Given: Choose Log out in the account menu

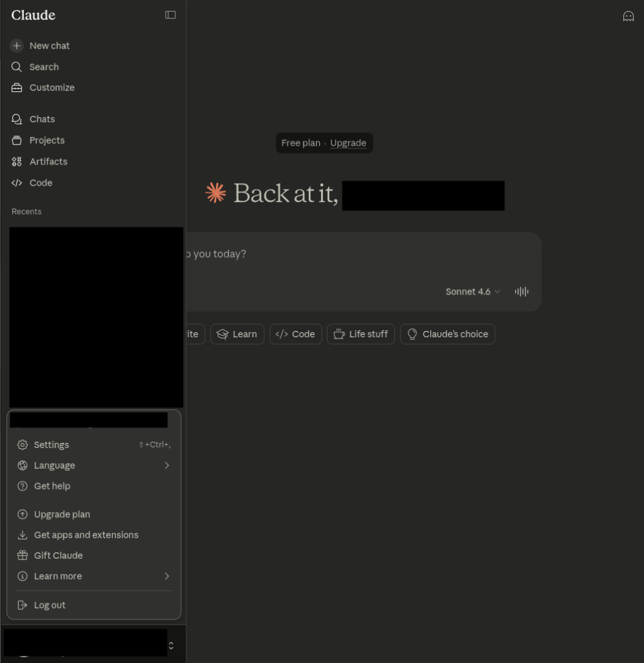Looking at the screenshot, I should [94, 605].
